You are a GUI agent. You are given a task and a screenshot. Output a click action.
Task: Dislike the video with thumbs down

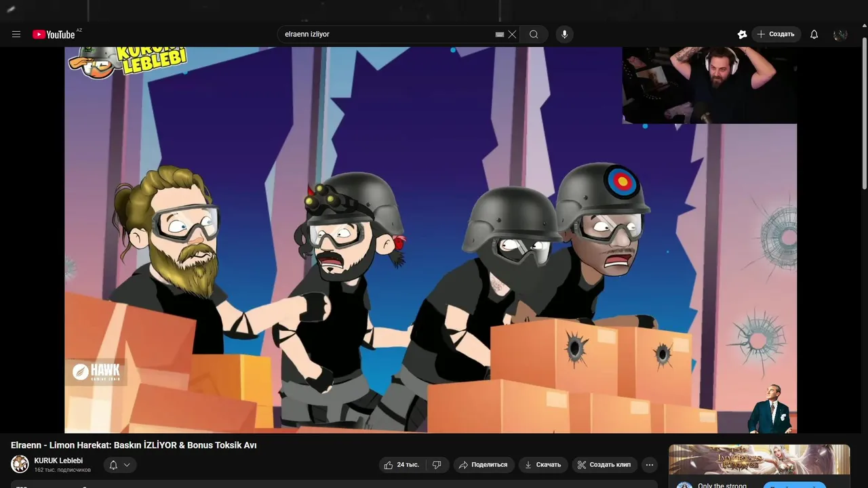437,465
